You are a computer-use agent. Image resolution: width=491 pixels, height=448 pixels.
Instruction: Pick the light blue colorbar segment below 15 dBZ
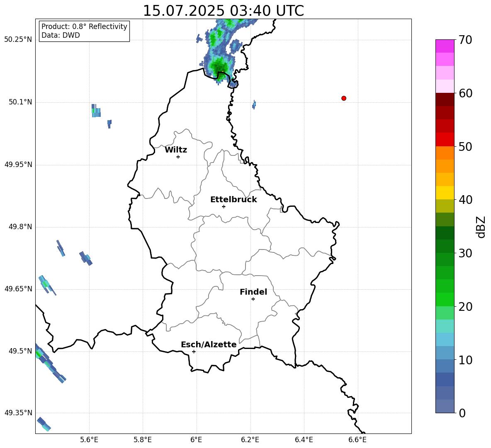coord(445,339)
